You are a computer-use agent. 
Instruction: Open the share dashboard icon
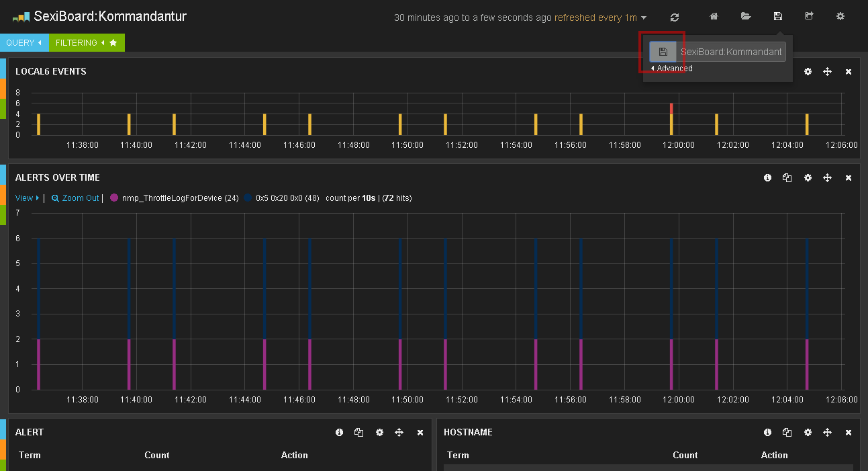(x=809, y=16)
